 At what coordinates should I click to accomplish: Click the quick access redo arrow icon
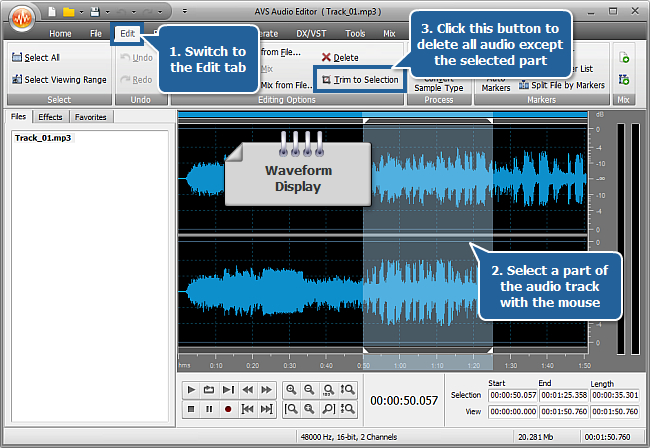point(148,12)
